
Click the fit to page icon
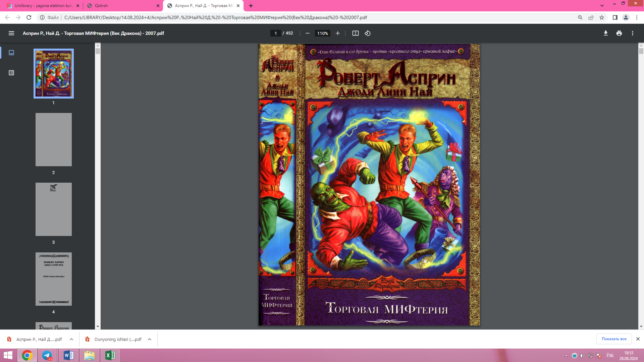click(x=356, y=33)
